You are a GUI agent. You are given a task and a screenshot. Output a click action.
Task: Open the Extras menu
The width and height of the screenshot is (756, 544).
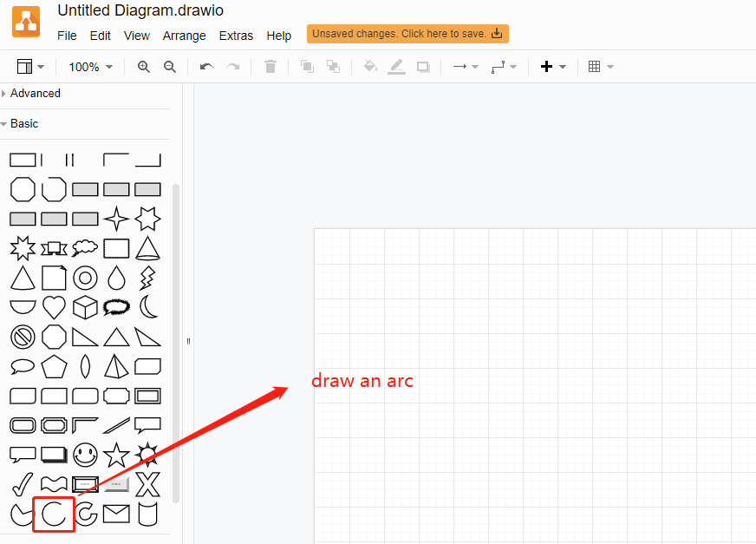pos(236,36)
